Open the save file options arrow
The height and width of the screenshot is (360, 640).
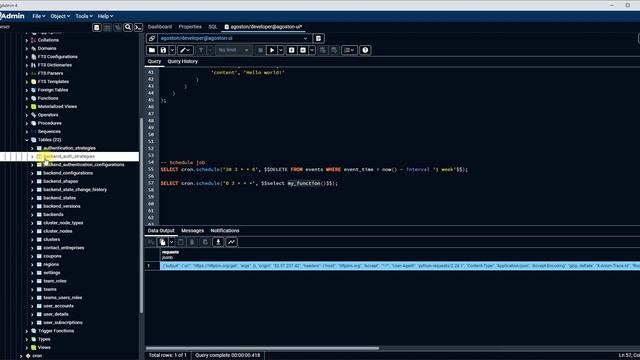(172, 50)
